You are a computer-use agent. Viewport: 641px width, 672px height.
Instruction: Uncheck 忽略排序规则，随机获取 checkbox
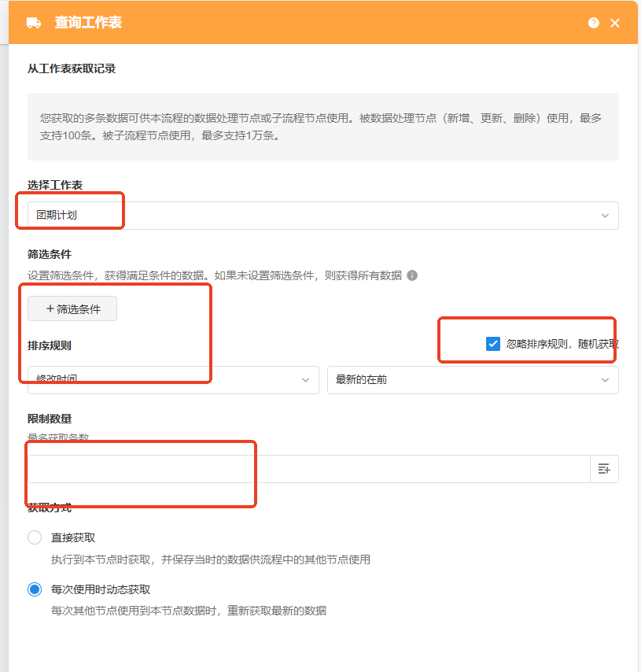tap(493, 343)
